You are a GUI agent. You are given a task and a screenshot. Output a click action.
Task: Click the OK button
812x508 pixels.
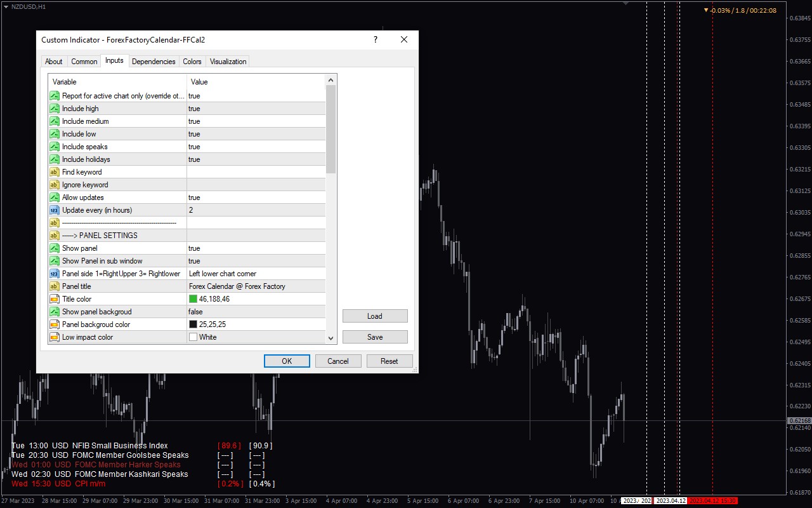[x=287, y=361]
